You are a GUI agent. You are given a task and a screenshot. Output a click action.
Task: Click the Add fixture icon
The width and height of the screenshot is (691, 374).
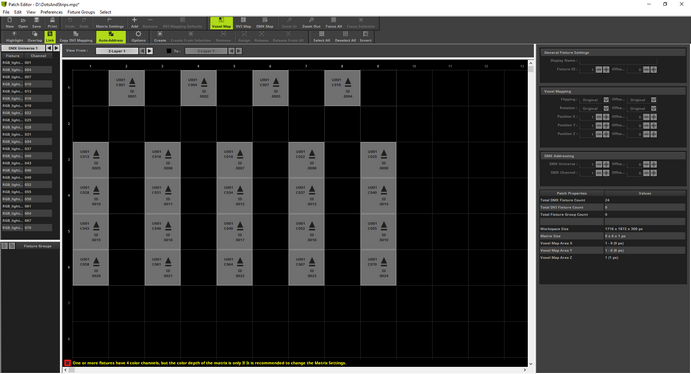pyautogui.click(x=134, y=23)
